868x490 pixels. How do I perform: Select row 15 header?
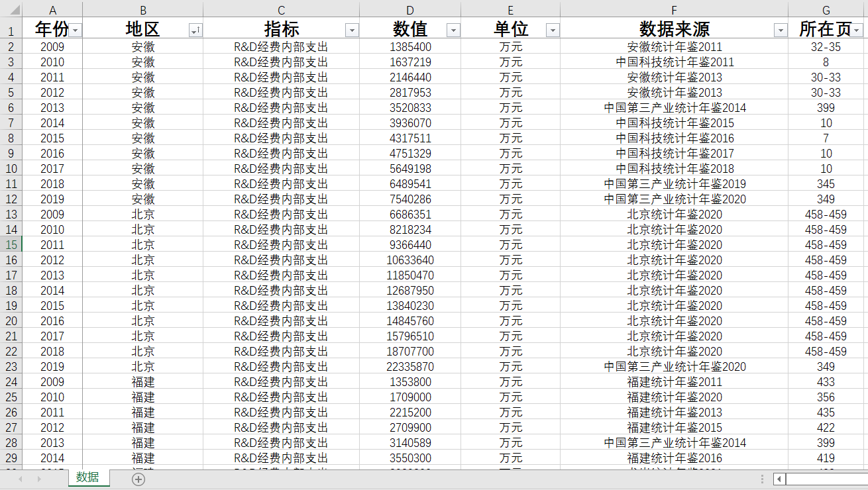click(11, 244)
